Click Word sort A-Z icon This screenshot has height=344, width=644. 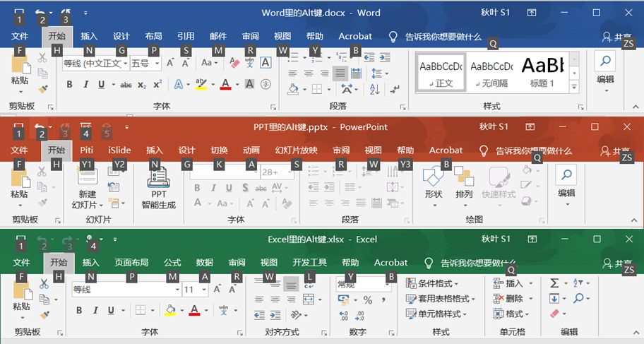click(374, 88)
